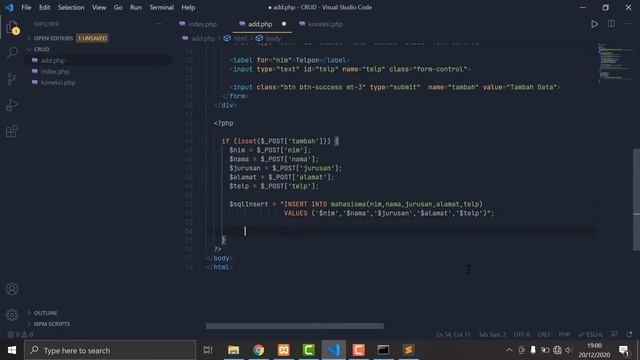Click the taskbar search box
Screen dimensions: 640x360
(x=110, y=350)
